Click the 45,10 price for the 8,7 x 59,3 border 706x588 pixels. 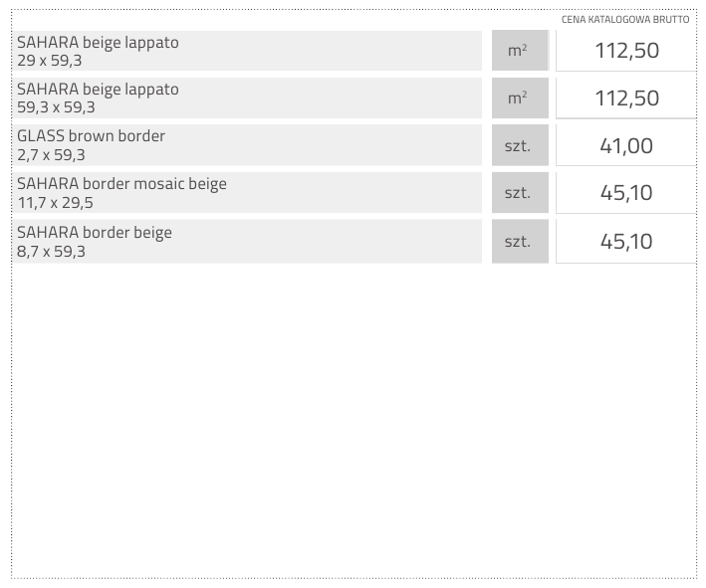[x=626, y=241]
